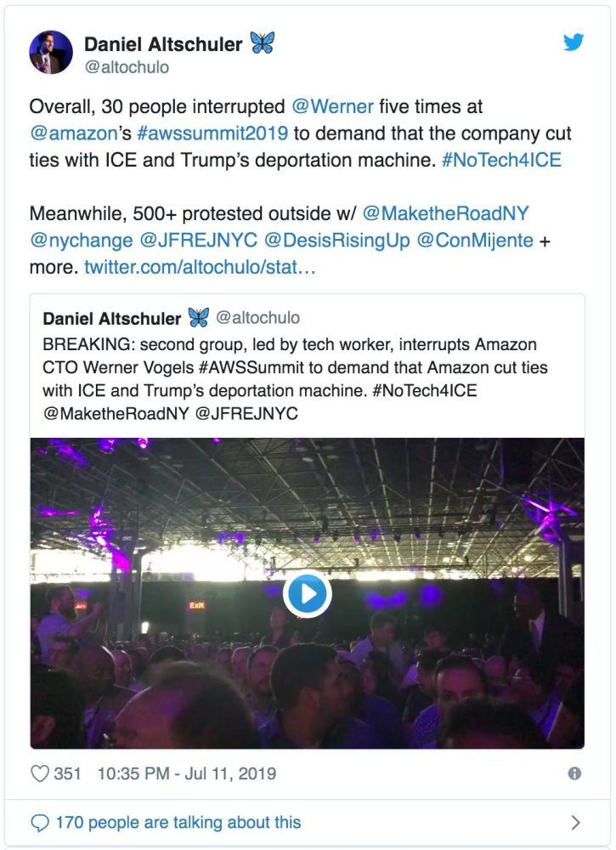Open the @nychange mention link
The height and width of the screenshot is (850, 616).
pyautogui.click(x=82, y=241)
